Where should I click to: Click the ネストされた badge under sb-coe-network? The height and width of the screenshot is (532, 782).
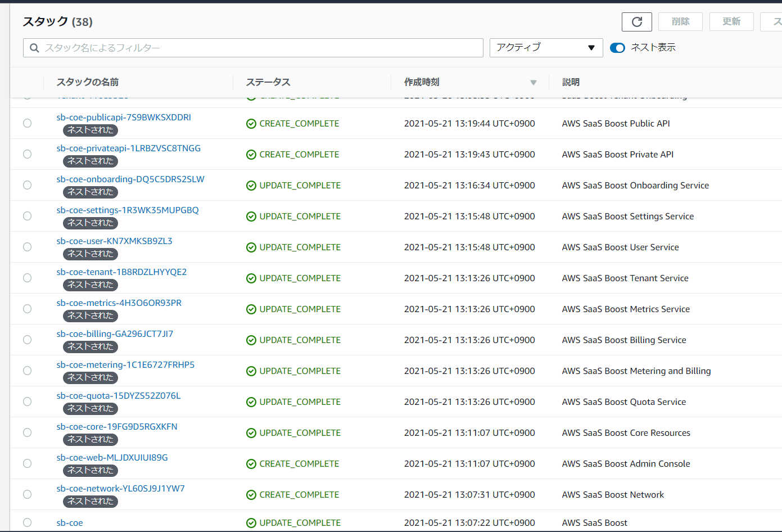(90, 502)
